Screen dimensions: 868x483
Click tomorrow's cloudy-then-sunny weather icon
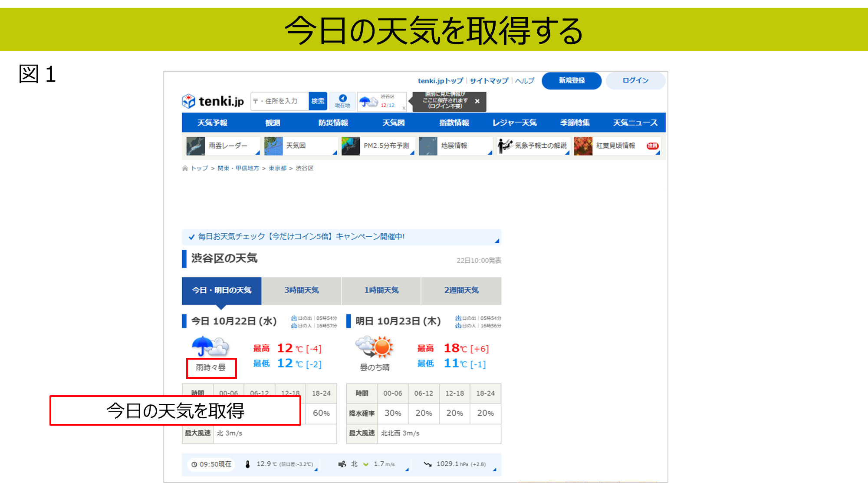375,347
